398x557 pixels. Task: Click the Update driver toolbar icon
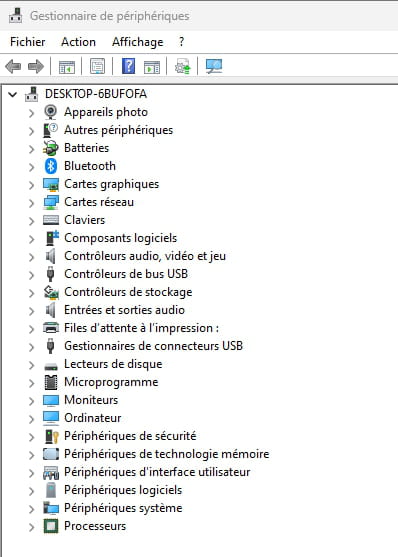click(x=183, y=66)
